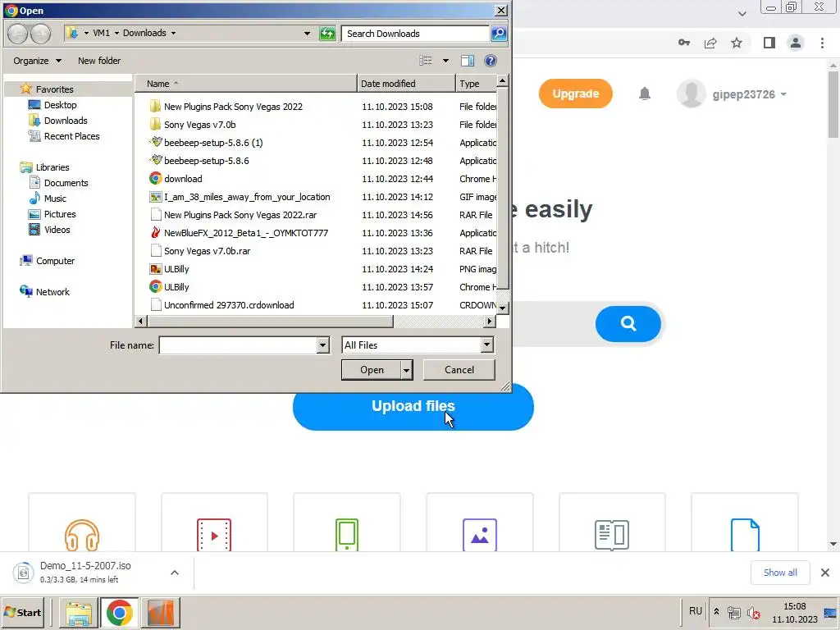This screenshot has width=840, height=630.
Task: Click Search Downloads input box
Action: click(x=415, y=33)
